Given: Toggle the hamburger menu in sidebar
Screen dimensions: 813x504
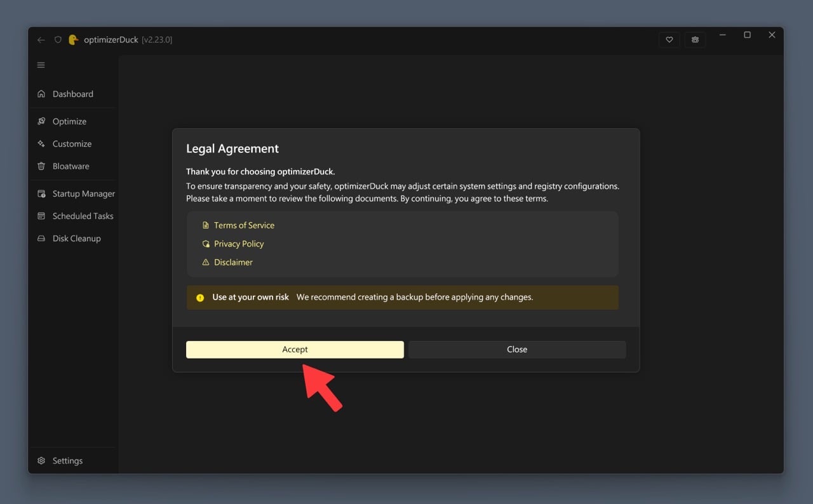Looking at the screenshot, I should (x=41, y=65).
